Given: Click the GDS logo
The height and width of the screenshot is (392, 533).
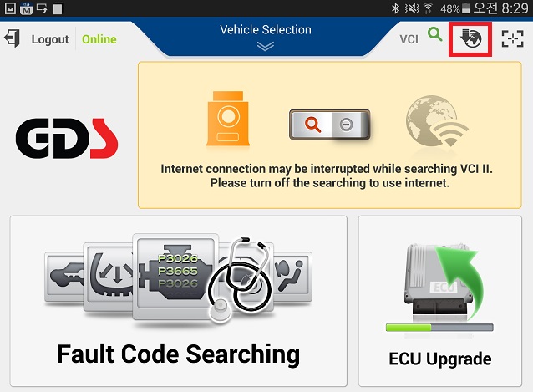Looking at the screenshot, I should tap(67, 139).
